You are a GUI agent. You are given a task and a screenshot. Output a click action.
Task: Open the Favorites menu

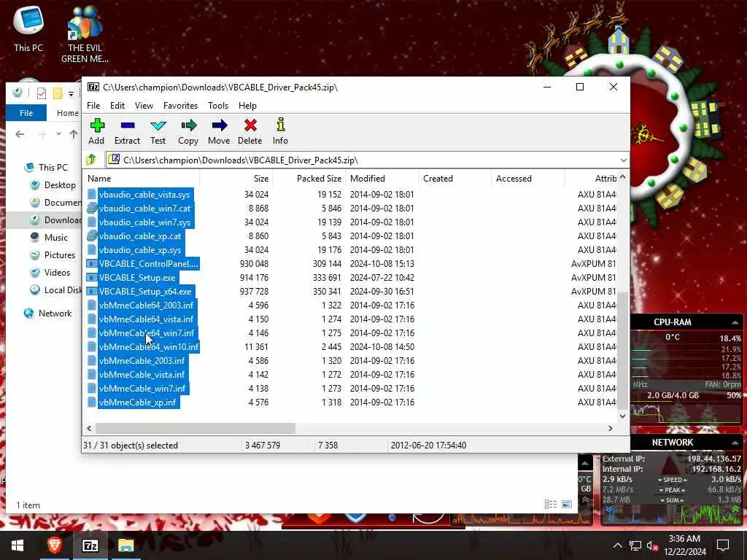point(180,106)
